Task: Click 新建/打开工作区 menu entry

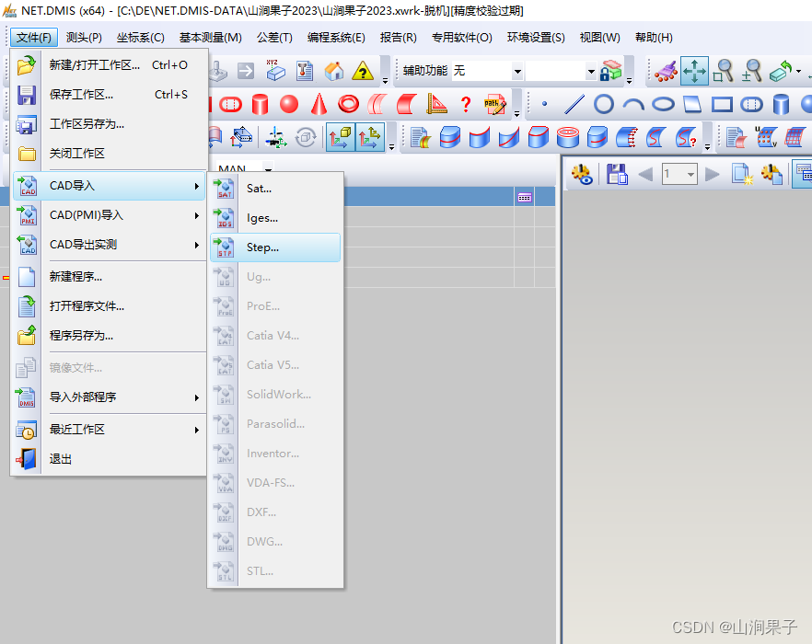Action: coord(109,65)
